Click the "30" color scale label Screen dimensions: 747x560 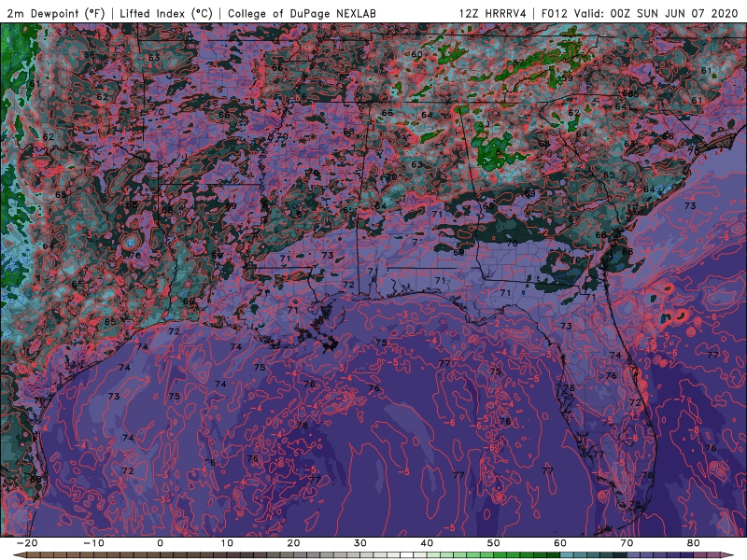click(360, 543)
